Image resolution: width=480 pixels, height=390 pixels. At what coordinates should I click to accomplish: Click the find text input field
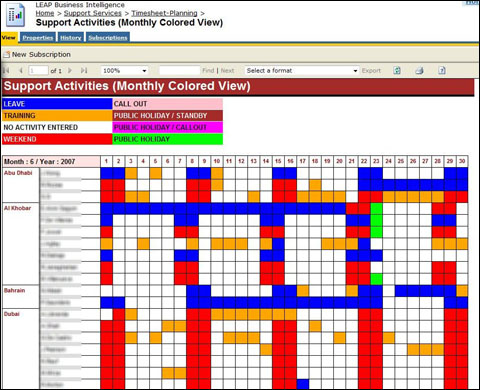click(x=179, y=70)
